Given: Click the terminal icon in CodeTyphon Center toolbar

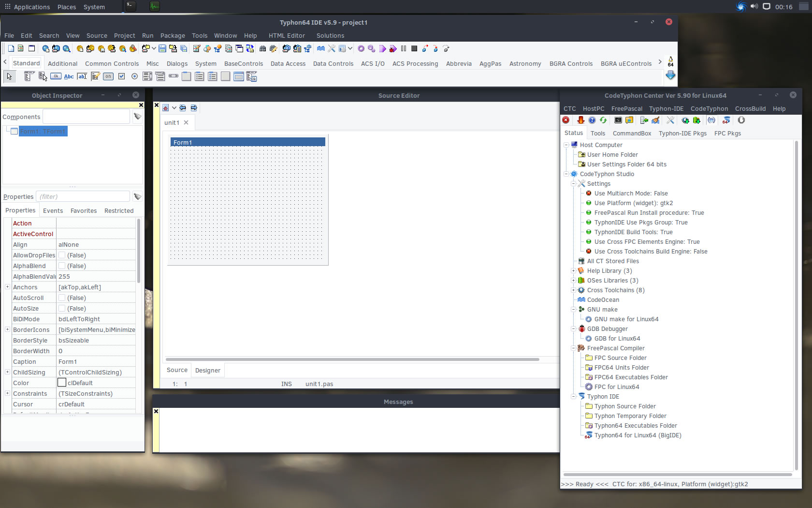Looking at the screenshot, I should (x=618, y=120).
